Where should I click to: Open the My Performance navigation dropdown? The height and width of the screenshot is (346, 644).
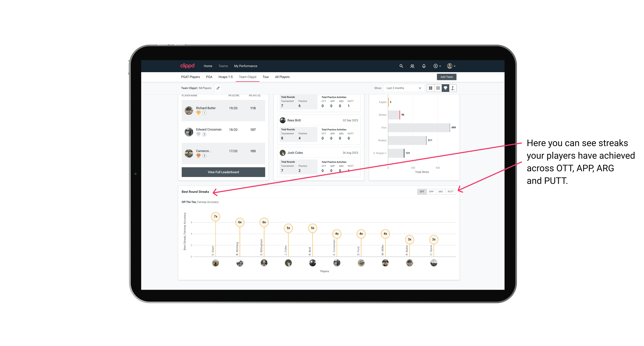click(x=246, y=66)
